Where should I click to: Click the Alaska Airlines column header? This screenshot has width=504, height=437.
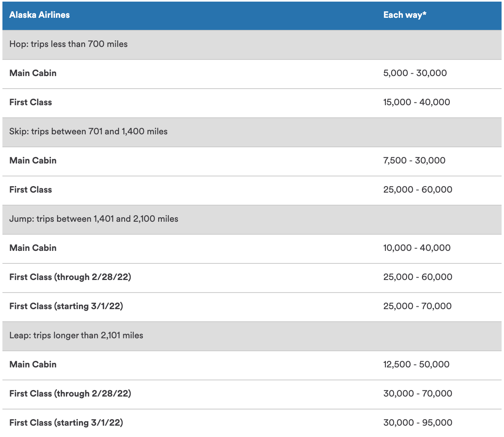pyautogui.click(x=39, y=15)
